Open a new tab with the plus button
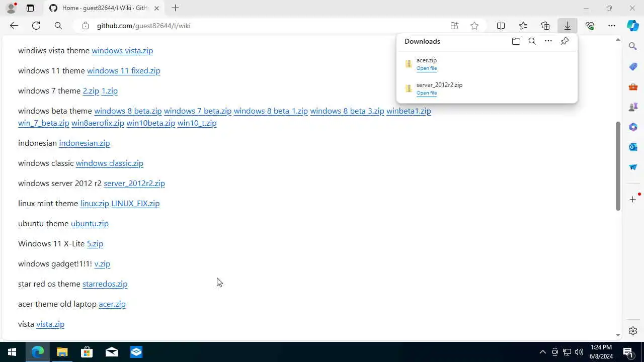The width and height of the screenshot is (644, 362). (x=175, y=8)
